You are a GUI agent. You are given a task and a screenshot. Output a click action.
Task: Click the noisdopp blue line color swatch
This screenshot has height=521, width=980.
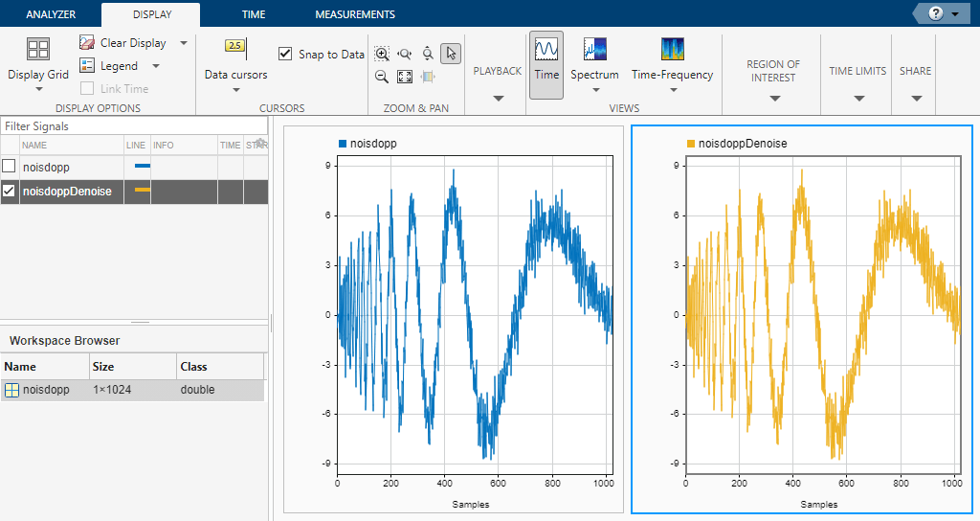coord(143,166)
